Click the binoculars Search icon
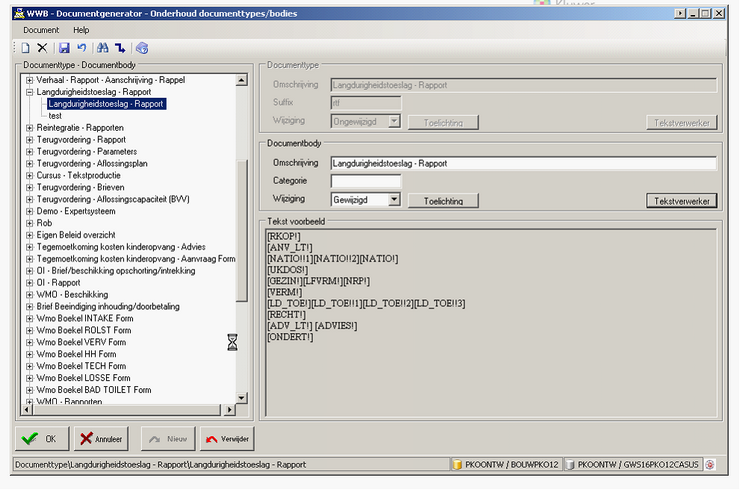Image resolution: width=740 pixels, height=490 pixels. 102,48
